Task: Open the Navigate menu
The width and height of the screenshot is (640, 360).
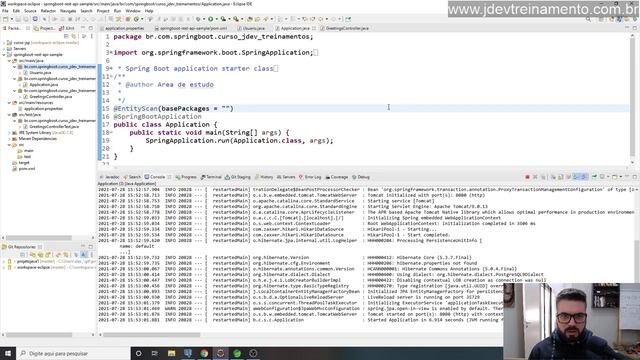Action: (68, 11)
